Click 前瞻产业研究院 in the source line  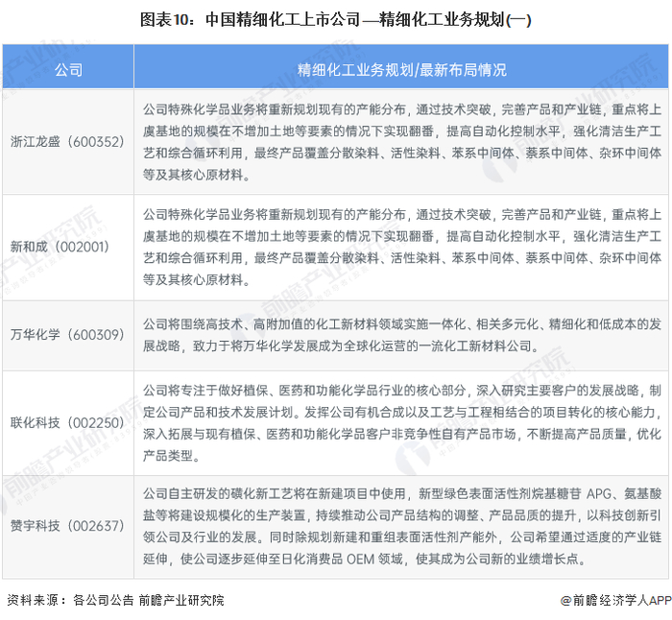(181, 600)
